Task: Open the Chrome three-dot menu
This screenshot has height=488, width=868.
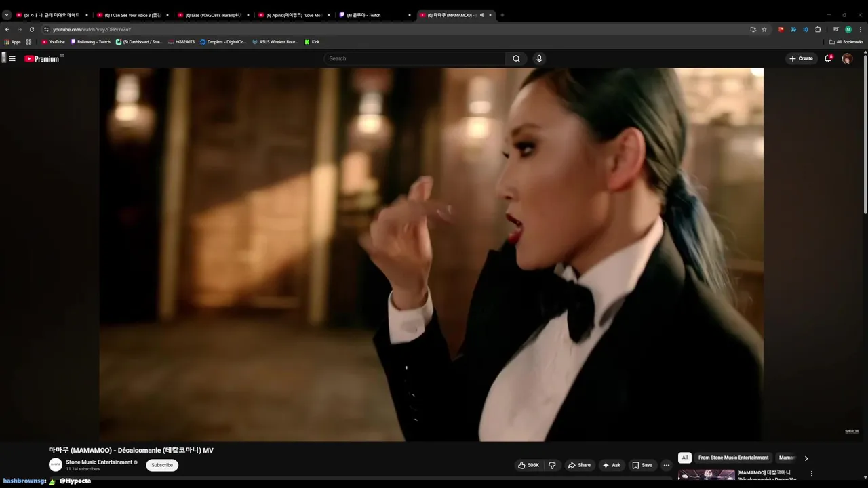Action: coord(861,29)
